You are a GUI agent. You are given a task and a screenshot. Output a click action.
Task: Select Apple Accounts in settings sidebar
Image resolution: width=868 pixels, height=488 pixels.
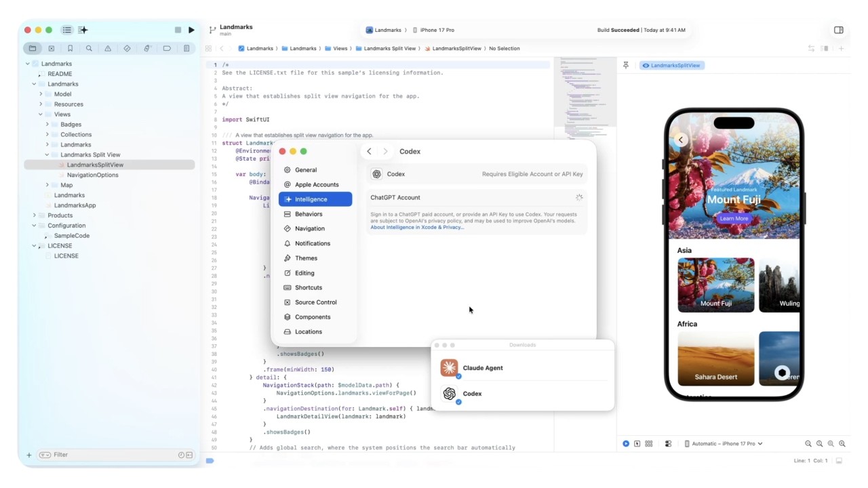[x=315, y=184]
